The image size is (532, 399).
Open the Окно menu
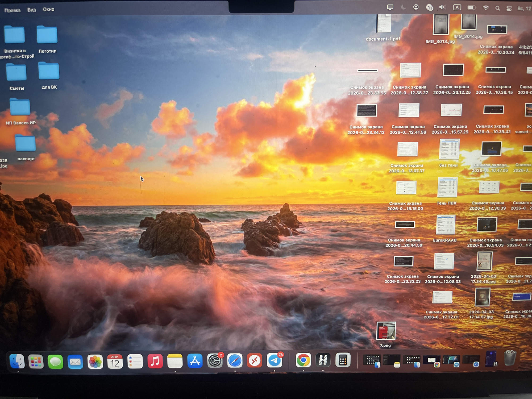coord(49,9)
